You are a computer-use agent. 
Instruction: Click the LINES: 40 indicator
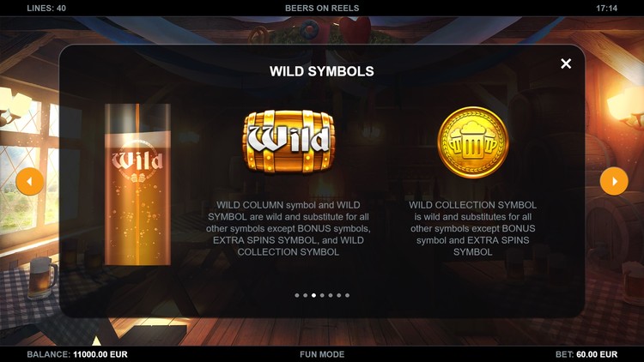pos(46,8)
